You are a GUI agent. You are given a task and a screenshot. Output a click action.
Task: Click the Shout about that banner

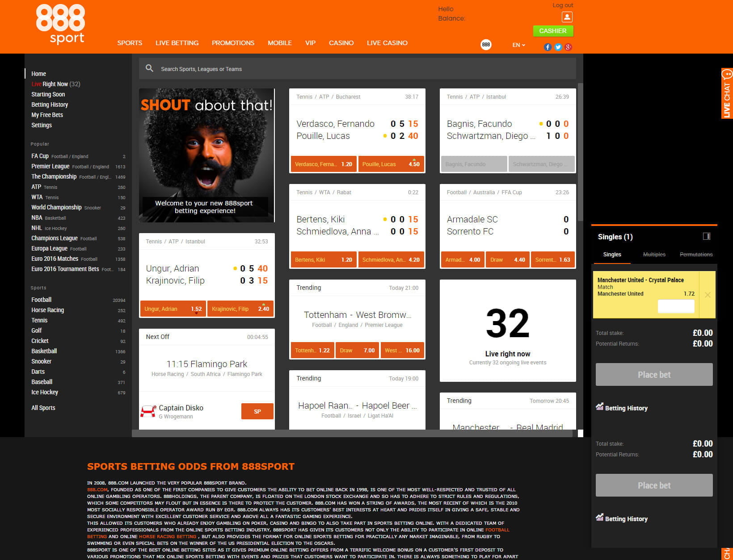pyautogui.click(x=206, y=155)
